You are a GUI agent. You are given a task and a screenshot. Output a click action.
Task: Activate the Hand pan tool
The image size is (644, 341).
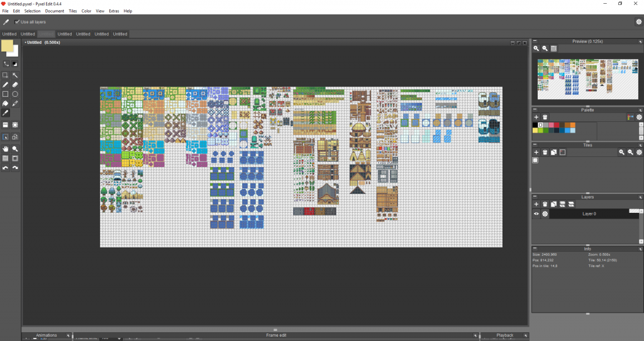pyautogui.click(x=5, y=149)
